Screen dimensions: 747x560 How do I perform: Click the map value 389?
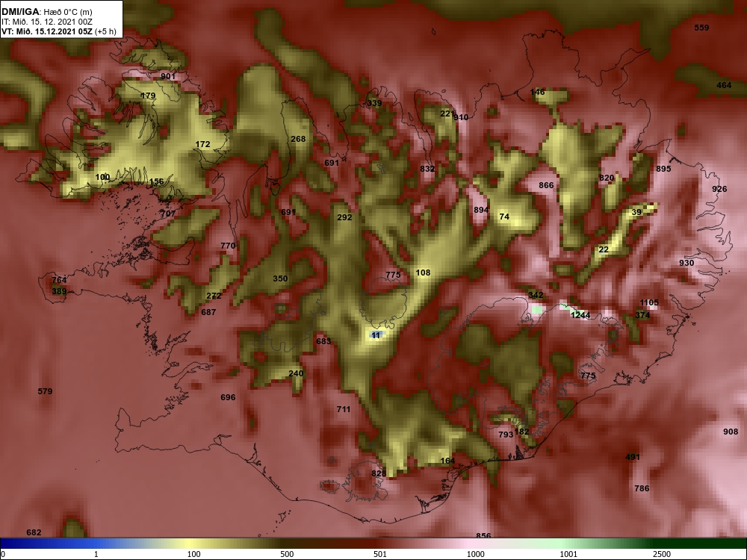tap(59, 291)
